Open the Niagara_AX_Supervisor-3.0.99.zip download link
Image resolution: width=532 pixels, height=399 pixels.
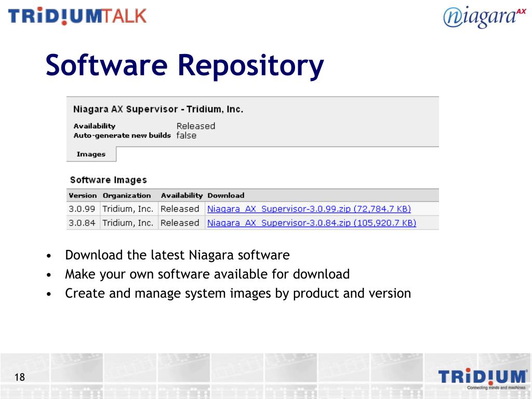pyautogui.click(x=309, y=209)
